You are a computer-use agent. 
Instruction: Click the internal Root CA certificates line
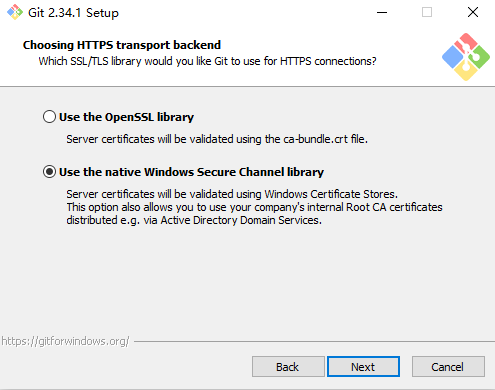[254, 207]
